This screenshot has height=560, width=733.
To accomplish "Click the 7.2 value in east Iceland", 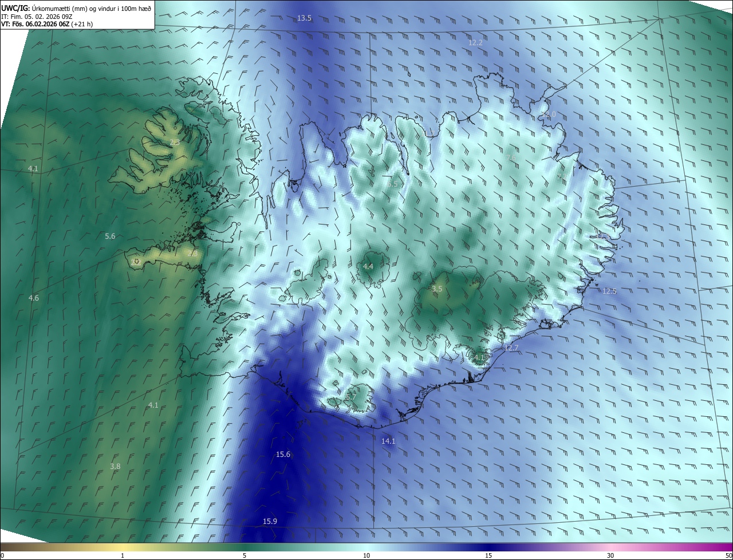I will click(x=561, y=176).
